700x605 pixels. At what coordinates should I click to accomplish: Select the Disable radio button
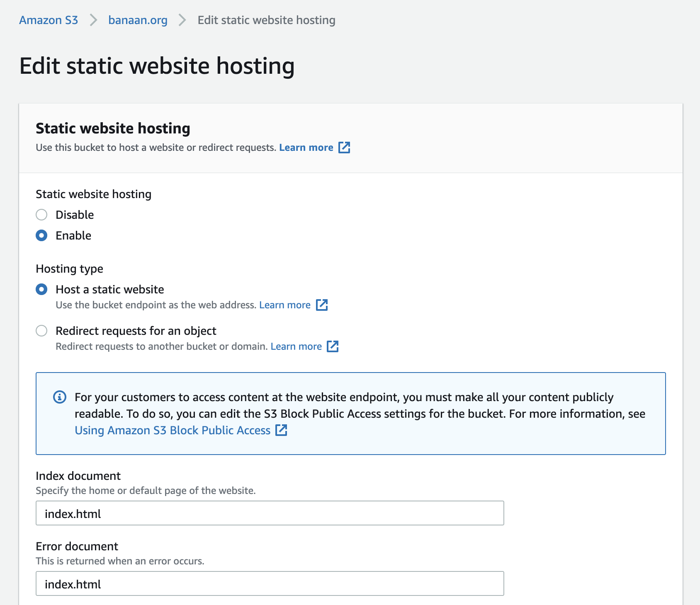click(x=41, y=215)
